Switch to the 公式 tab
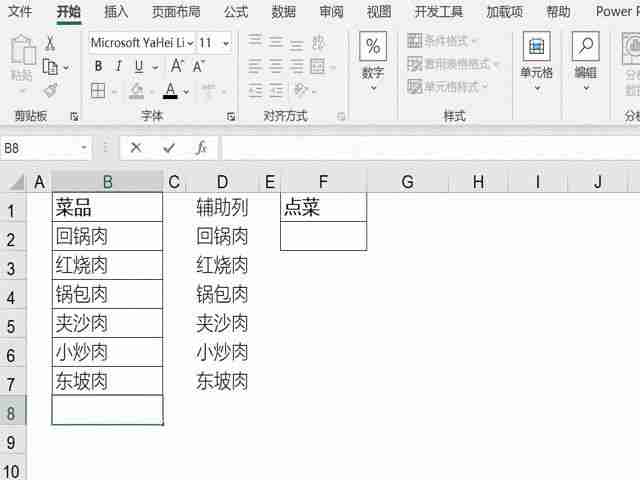640x480 pixels. tap(236, 11)
